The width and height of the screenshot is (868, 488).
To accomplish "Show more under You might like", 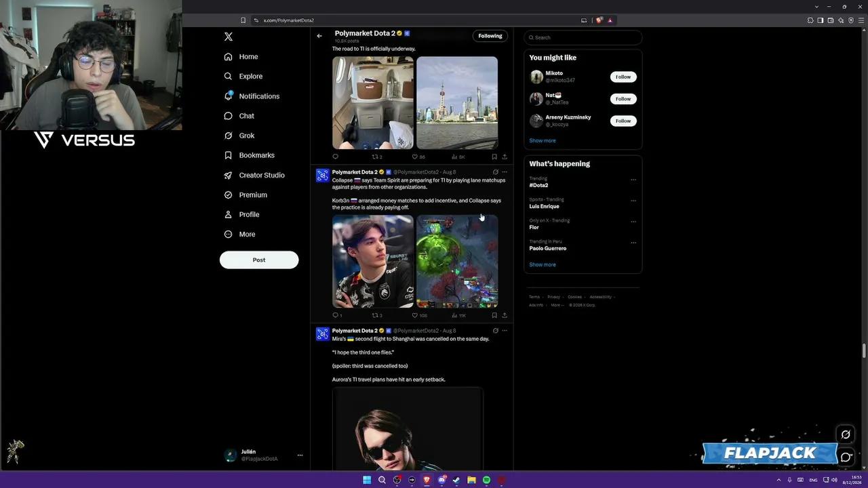I will pos(542,140).
